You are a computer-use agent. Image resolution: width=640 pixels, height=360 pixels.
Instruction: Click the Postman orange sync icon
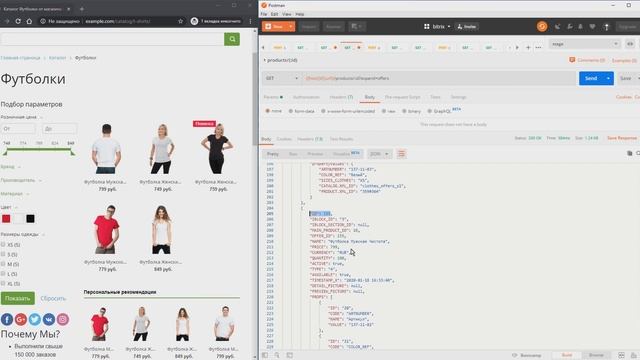[542, 27]
